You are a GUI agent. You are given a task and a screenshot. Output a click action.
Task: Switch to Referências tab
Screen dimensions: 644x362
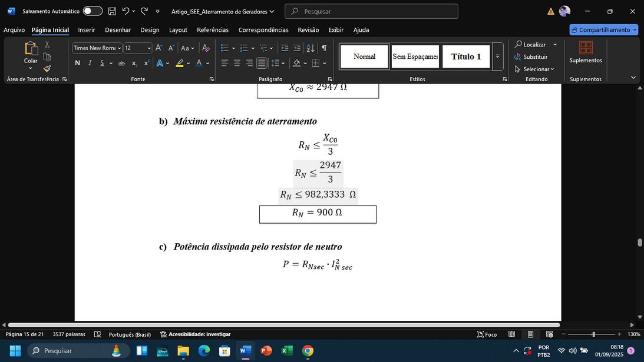click(x=213, y=29)
